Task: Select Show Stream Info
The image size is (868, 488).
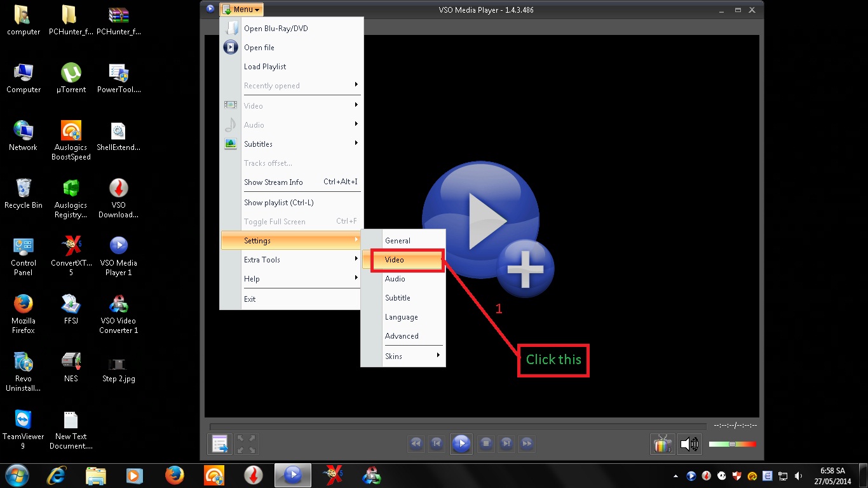Action: tap(292, 182)
